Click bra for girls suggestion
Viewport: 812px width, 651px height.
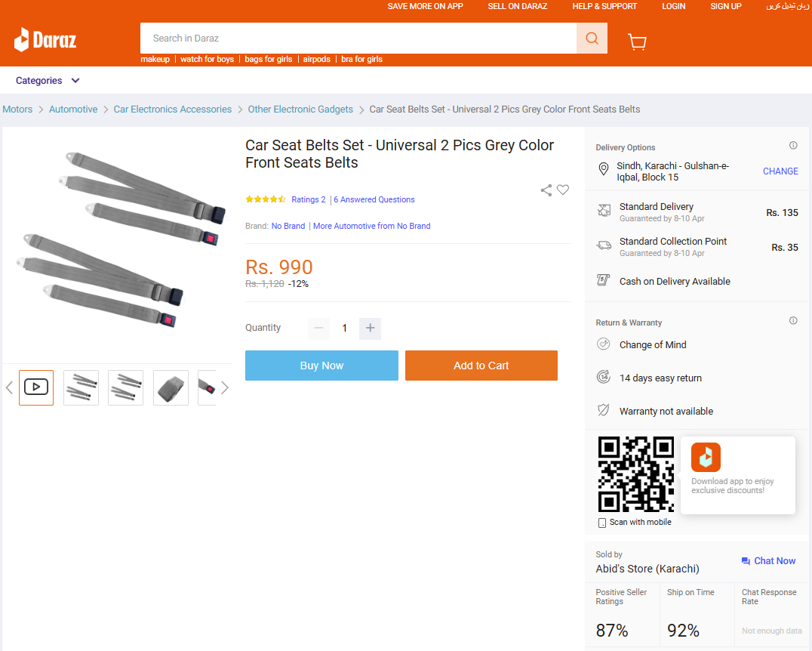(x=361, y=59)
